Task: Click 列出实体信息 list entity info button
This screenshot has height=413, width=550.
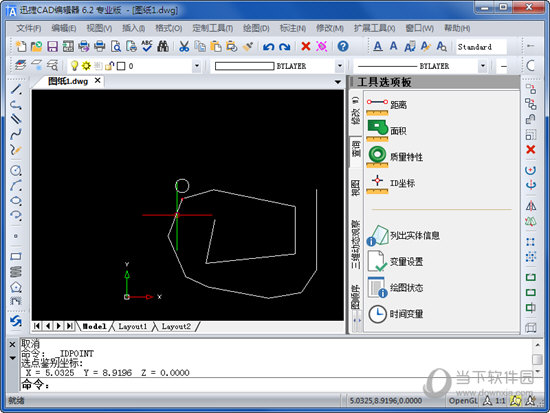Action: coord(403,235)
